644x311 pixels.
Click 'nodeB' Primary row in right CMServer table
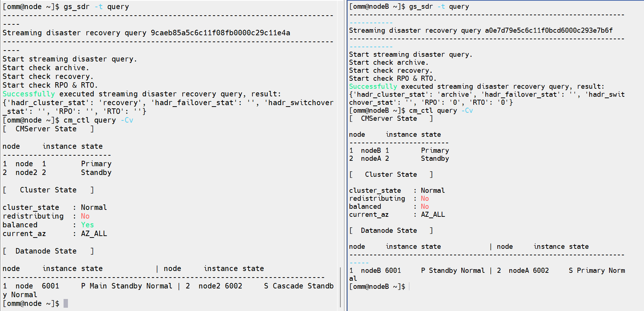371,151
